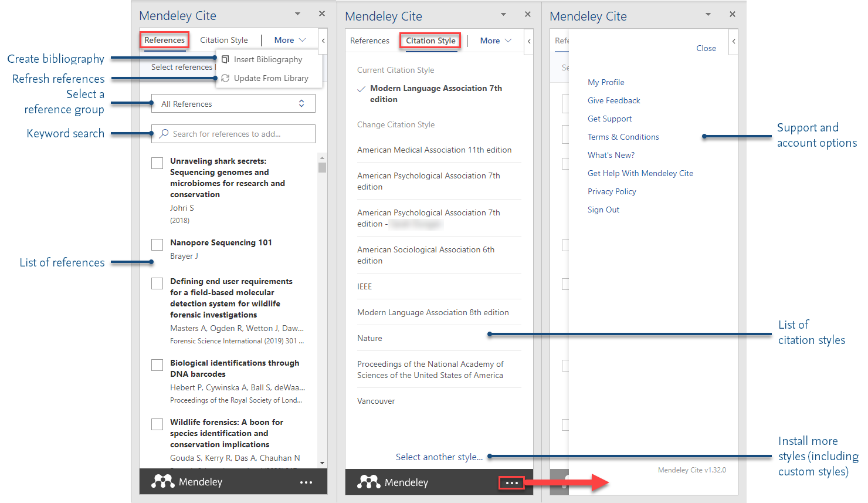Image resolution: width=868 pixels, height=503 pixels.
Task: Check Biological identifications through DNA barcodes reference
Action: coord(157,365)
